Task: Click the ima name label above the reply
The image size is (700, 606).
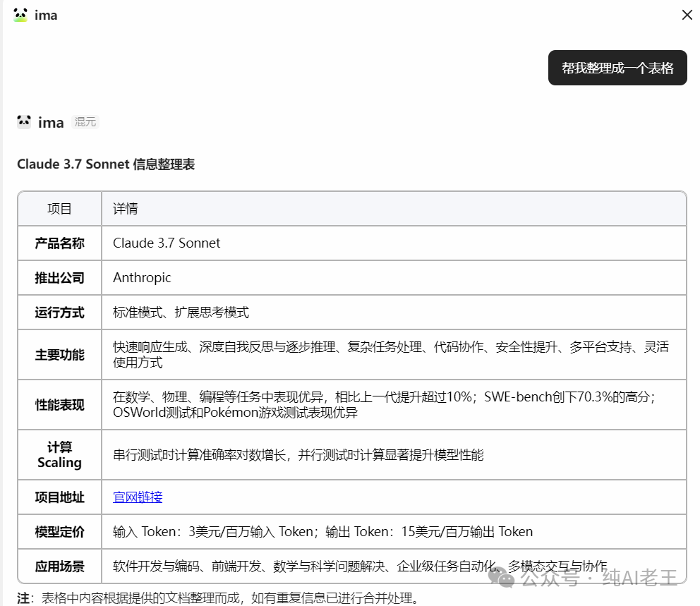Action: (51, 122)
